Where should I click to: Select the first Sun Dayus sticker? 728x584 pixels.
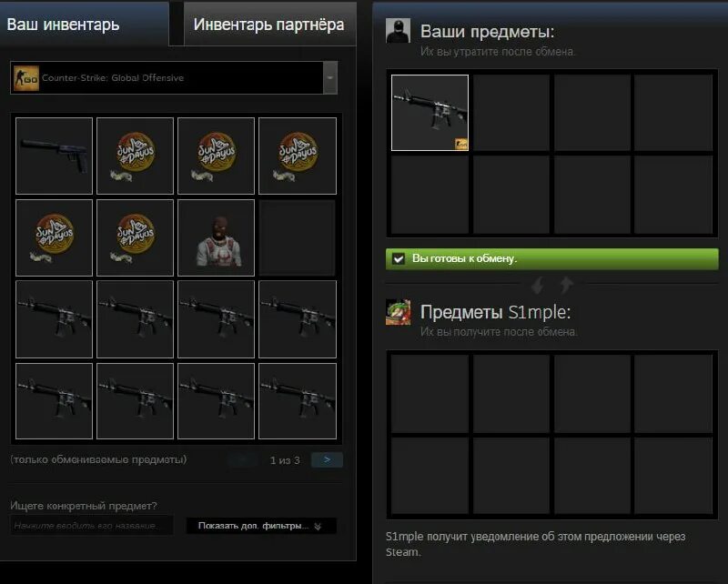click(135, 156)
